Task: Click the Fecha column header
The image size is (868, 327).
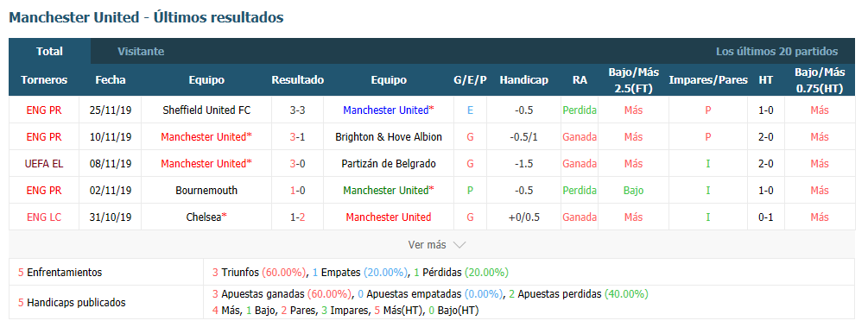Action: click(x=111, y=79)
